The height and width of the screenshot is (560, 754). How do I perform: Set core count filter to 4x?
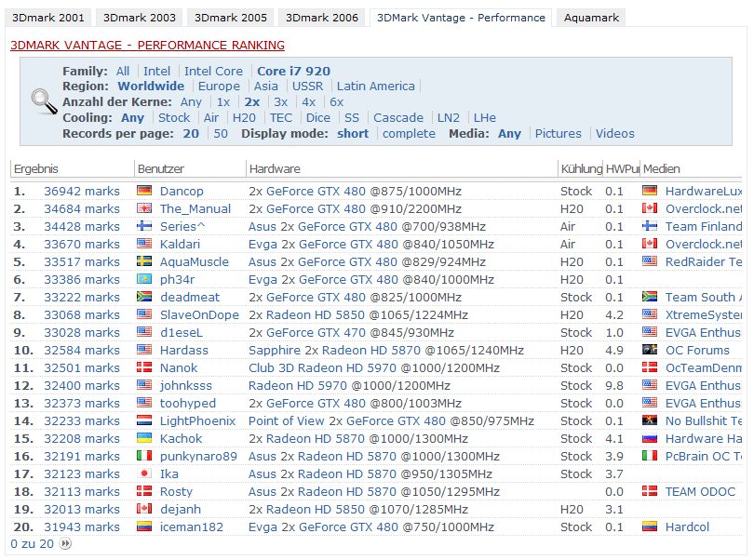pos(308,102)
